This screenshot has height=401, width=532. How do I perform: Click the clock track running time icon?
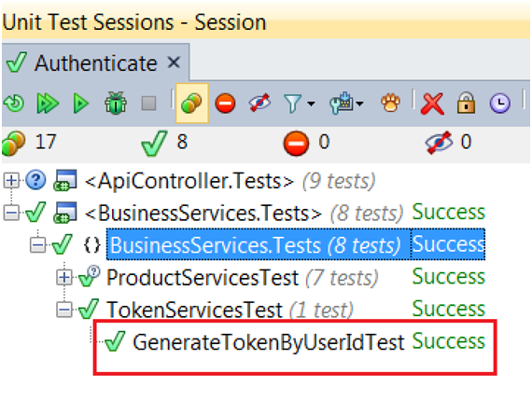(x=500, y=103)
